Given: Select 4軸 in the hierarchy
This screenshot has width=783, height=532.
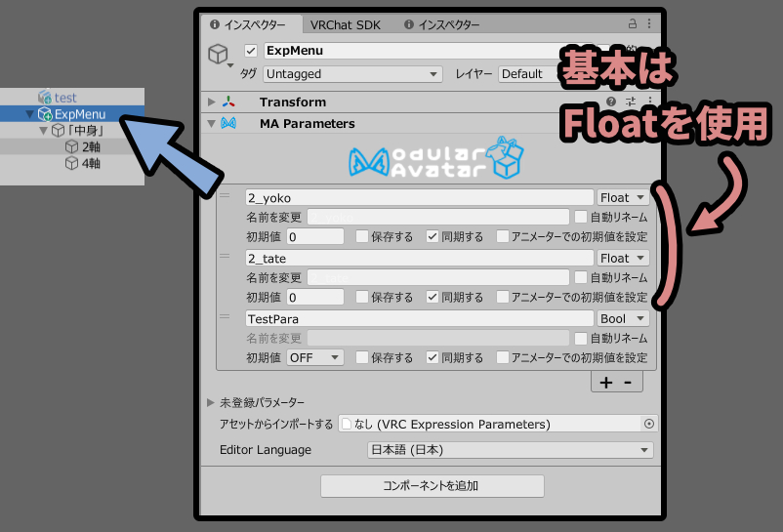Looking at the screenshot, I should click(91, 163).
